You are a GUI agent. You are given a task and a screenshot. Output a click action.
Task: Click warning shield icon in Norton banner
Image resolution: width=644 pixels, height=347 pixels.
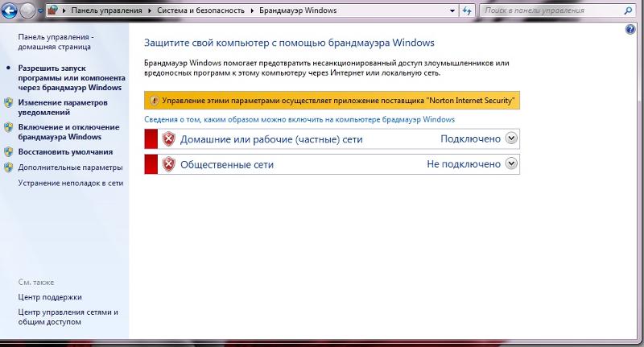coord(154,100)
